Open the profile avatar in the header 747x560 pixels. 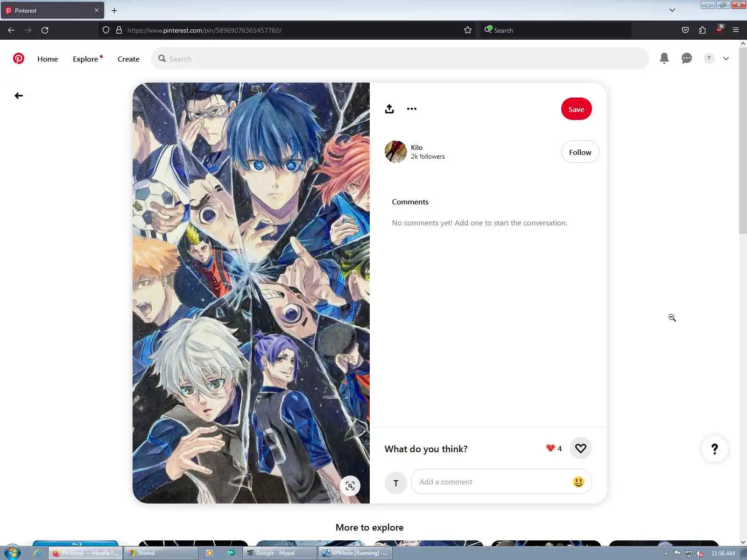[x=709, y=58]
